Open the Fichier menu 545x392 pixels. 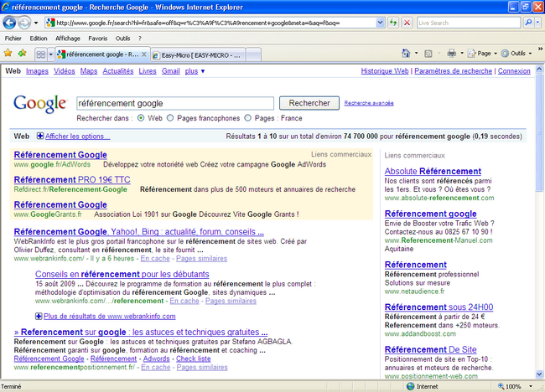point(13,39)
